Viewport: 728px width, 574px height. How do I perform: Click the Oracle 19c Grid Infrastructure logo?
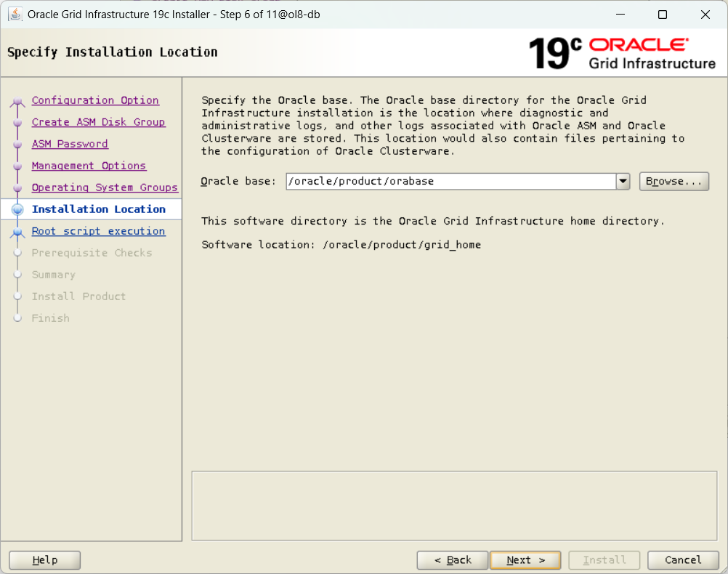pos(622,54)
